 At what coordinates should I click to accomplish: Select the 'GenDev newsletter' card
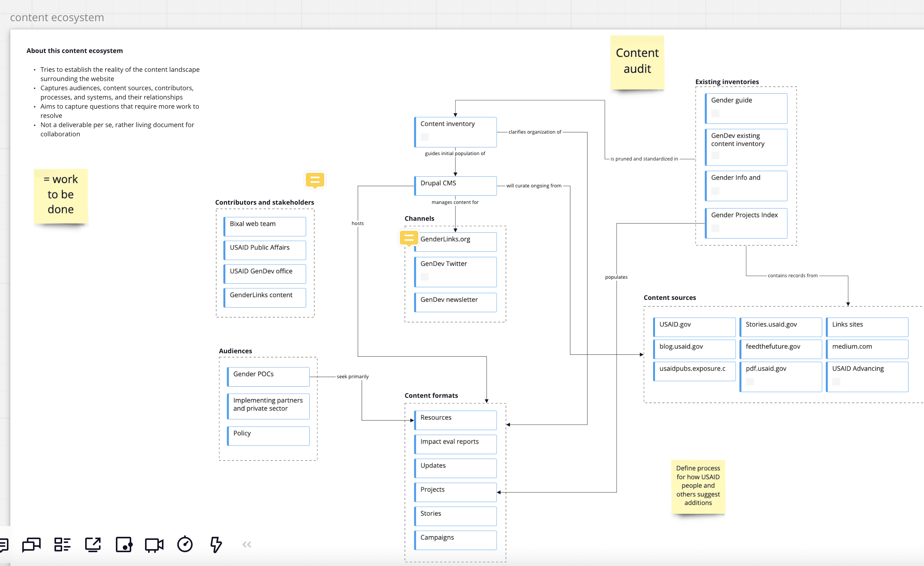pos(455,303)
